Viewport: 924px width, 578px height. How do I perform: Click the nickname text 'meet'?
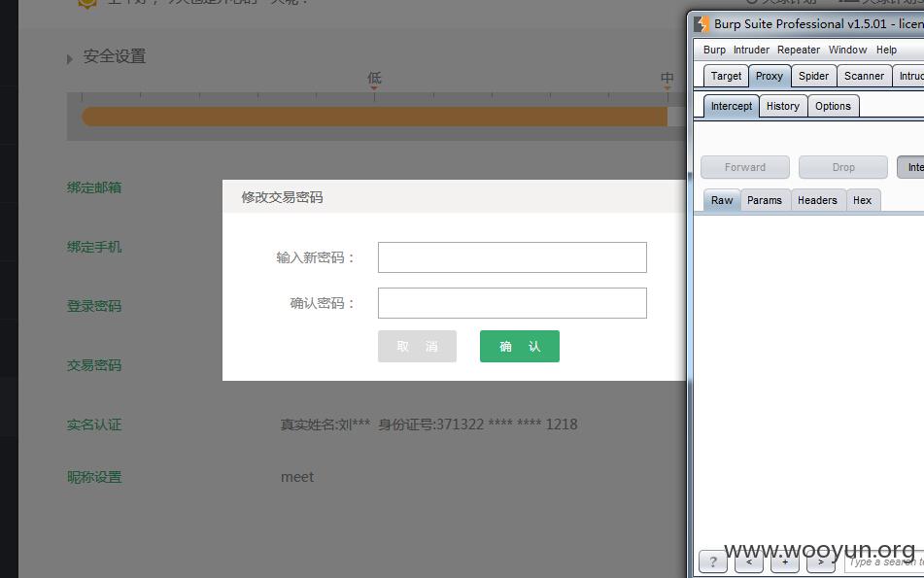(x=297, y=477)
